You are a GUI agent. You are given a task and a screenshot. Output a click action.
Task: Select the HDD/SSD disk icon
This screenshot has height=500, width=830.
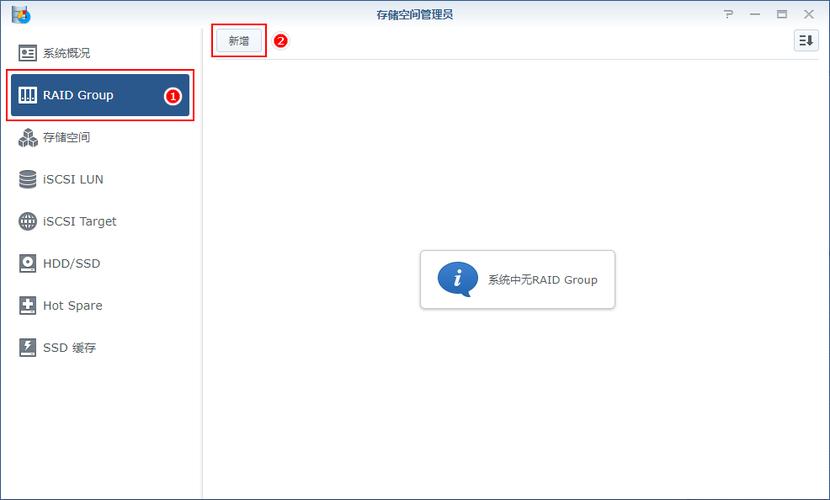coord(28,263)
